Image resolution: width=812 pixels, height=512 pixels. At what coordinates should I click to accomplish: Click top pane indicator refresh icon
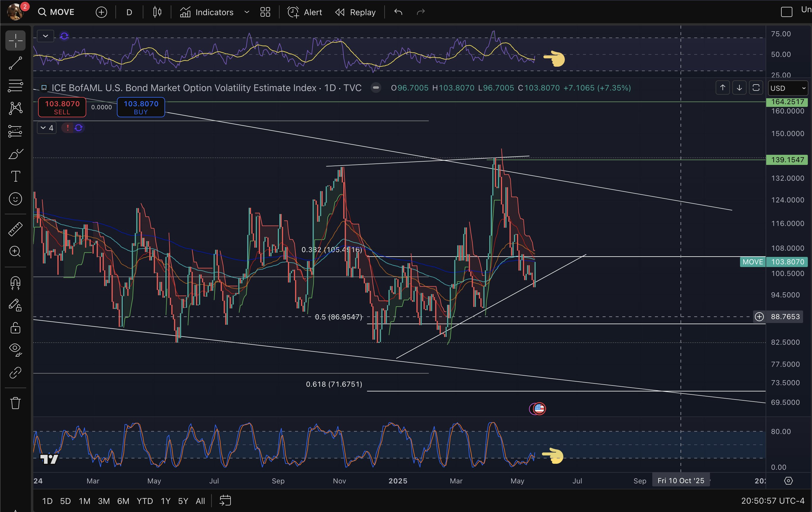coord(64,36)
